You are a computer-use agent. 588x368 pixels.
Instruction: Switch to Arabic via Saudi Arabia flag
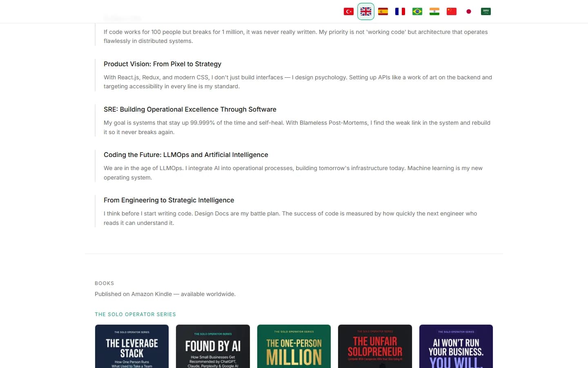click(486, 11)
